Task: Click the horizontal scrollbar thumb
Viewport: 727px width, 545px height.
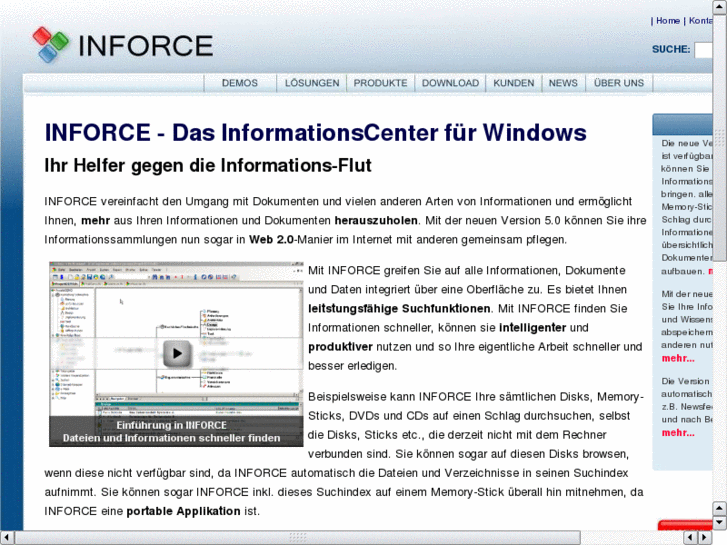Action: 297,538
